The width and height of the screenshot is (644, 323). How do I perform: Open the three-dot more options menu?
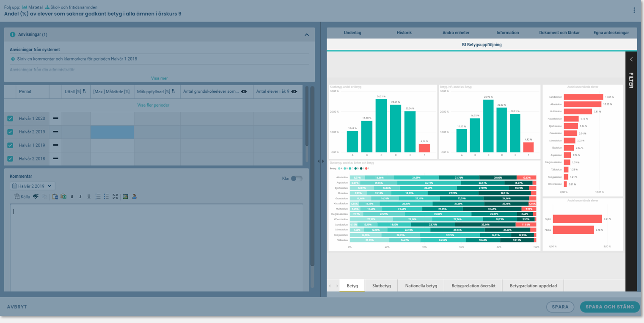pyautogui.click(x=634, y=11)
